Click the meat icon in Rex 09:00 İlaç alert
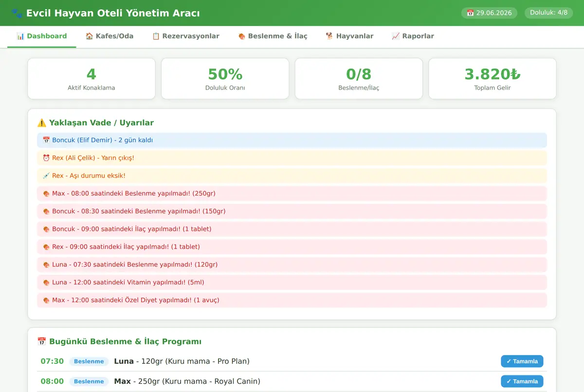Viewport: 584px width, 392px height. 46,247
